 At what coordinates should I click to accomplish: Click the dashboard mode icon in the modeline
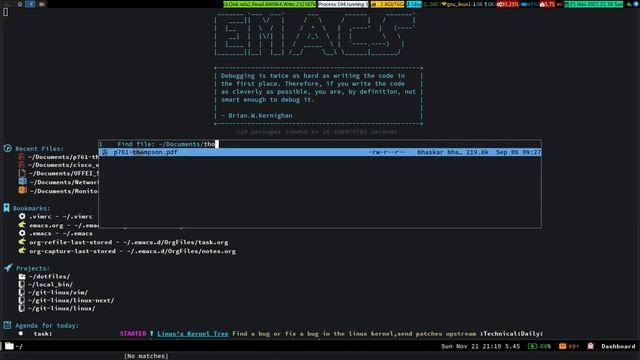591,346
